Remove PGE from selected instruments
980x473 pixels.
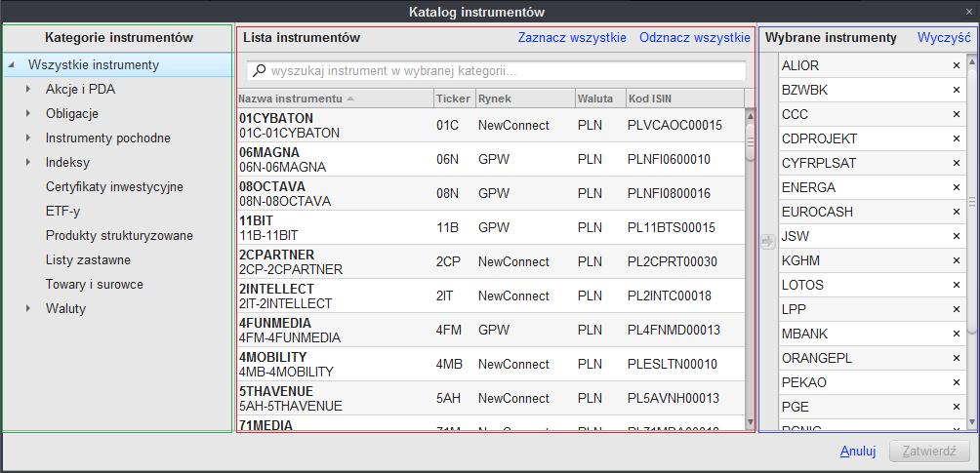[x=956, y=407]
